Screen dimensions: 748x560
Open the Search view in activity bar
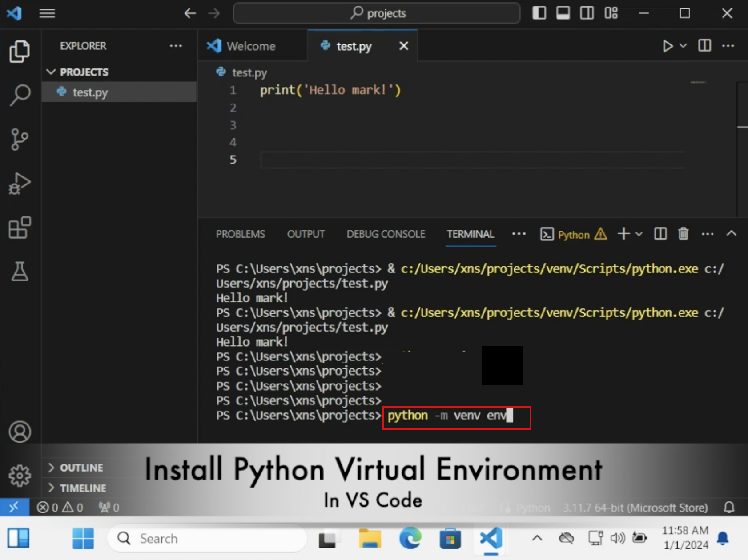[20, 95]
